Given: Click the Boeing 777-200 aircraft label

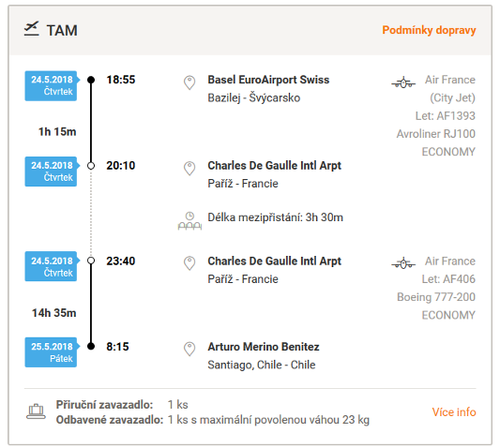Looking at the screenshot, I should [436, 297].
